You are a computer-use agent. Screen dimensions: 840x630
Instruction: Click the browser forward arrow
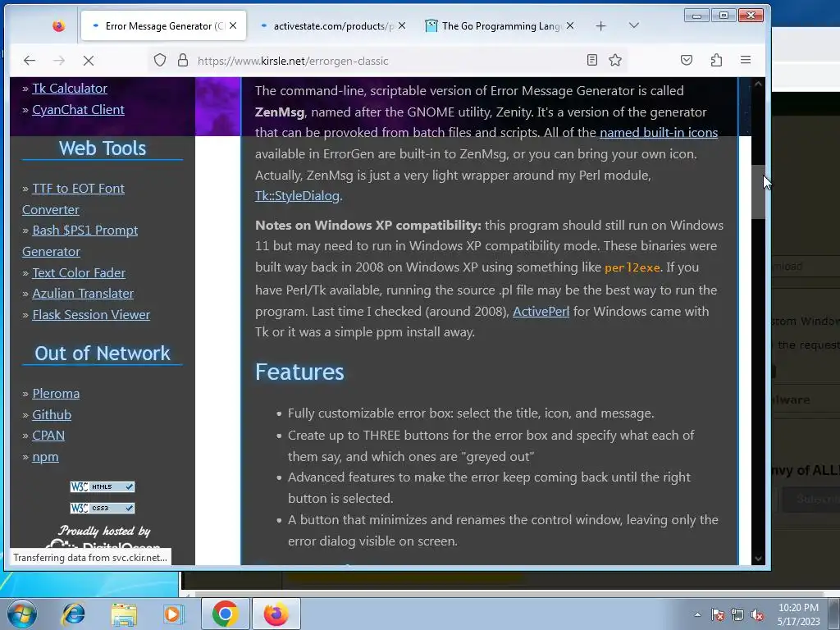click(x=59, y=61)
